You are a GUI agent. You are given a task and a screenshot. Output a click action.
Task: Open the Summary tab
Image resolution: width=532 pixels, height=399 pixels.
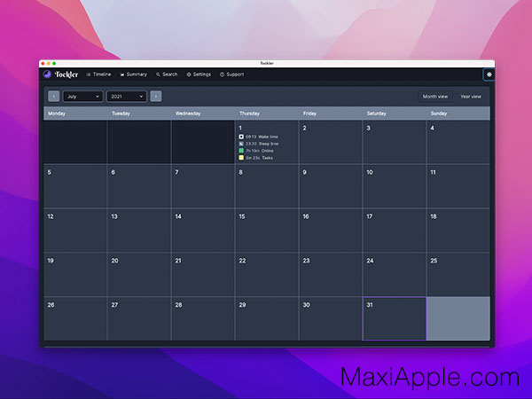pyautogui.click(x=134, y=74)
